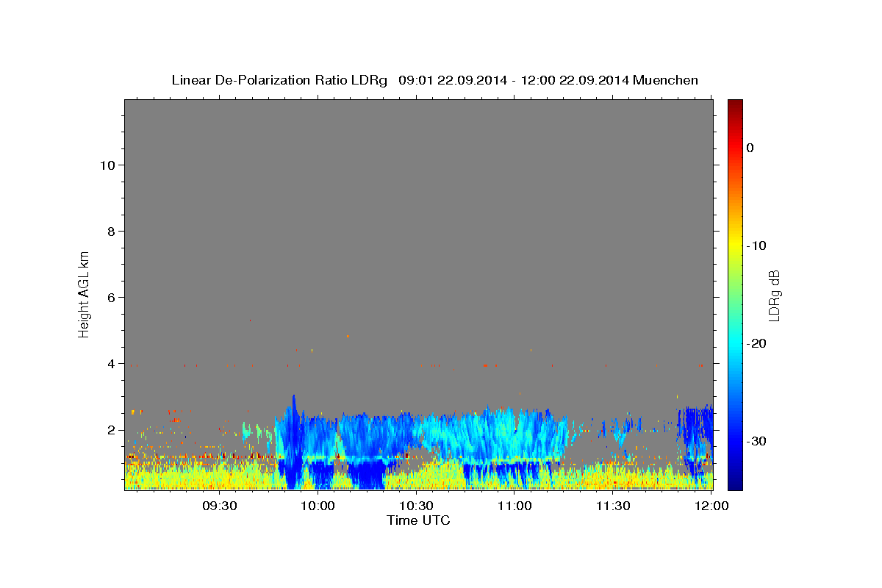This screenshot has width=882, height=588.
Task: Click the '11:00' time tick label
Action: tap(514, 506)
